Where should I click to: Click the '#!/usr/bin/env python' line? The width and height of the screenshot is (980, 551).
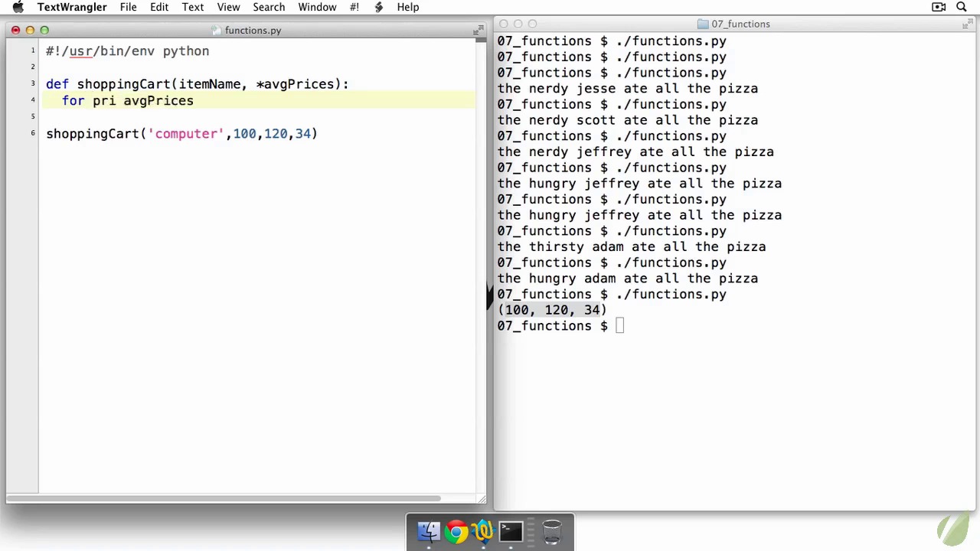pyautogui.click(x=127, y=51)
